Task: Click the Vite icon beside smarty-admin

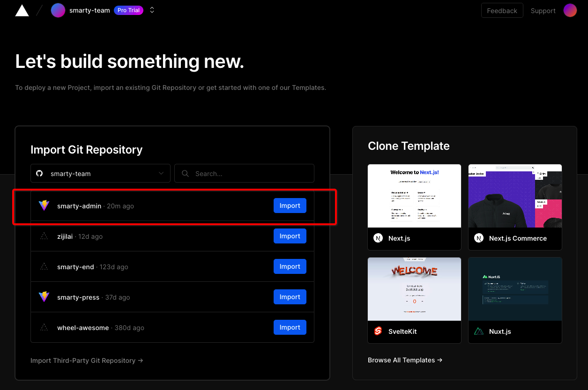Action: 44,206
